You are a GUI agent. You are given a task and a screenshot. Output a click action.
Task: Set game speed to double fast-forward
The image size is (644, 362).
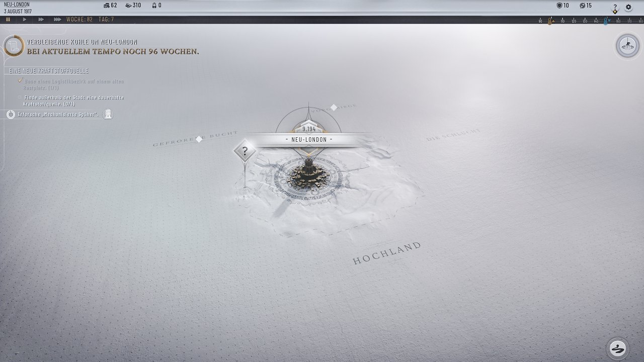(41, 20)
